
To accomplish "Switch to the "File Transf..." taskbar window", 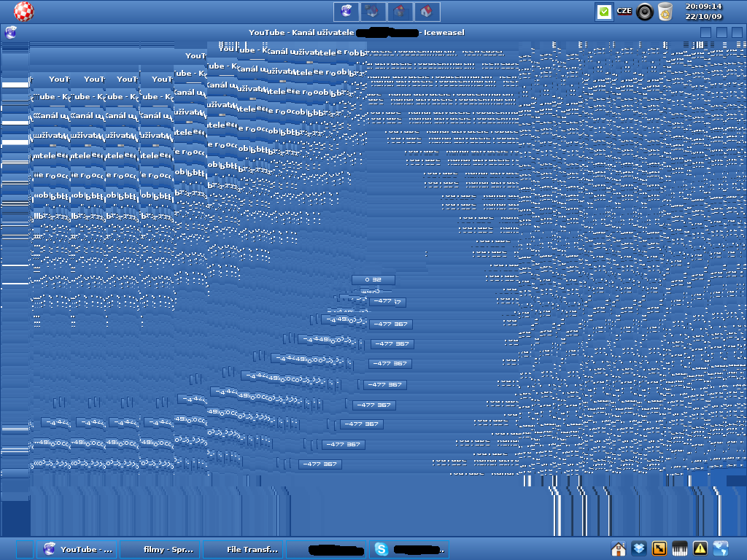I will [244, 549].
